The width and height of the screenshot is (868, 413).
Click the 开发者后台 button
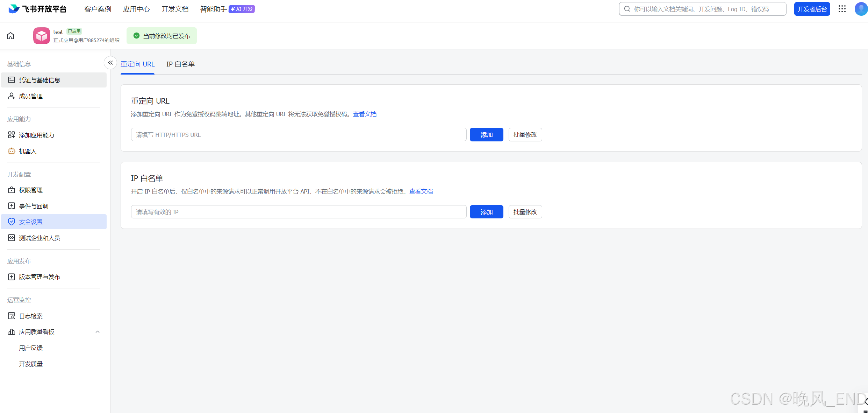tap(812, 9)
